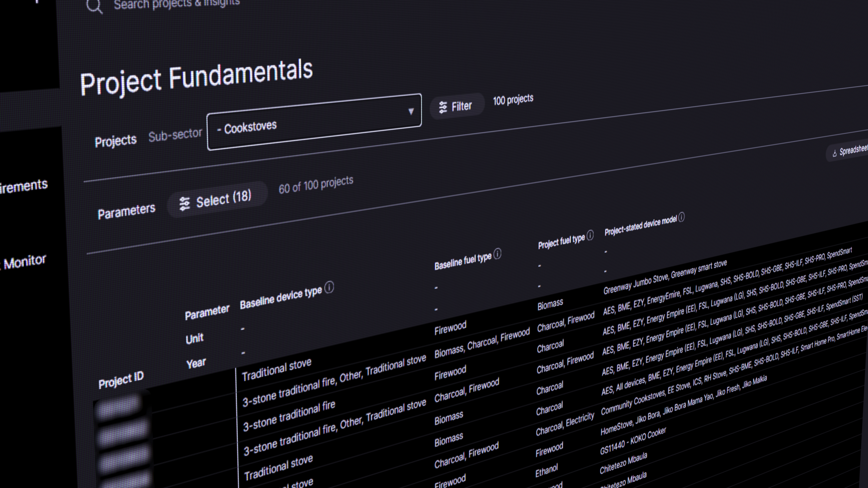Click the Parameter row label
Image resolution: width=868 pixels, height=488 pixels.
(207, 312)
